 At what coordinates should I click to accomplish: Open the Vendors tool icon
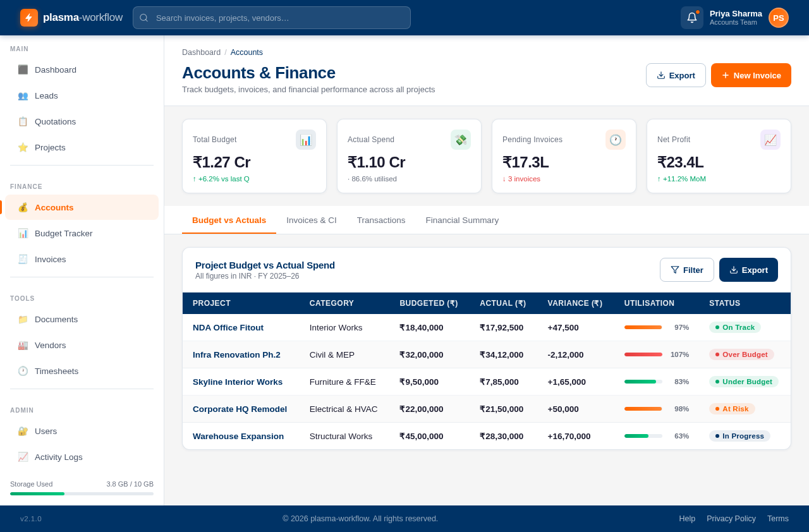pyautogui.click(x=23, y=345)
